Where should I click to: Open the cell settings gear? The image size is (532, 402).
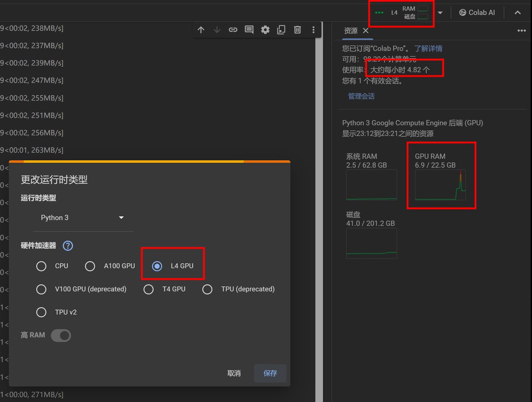pyautogui.click(x=265, y=30)
